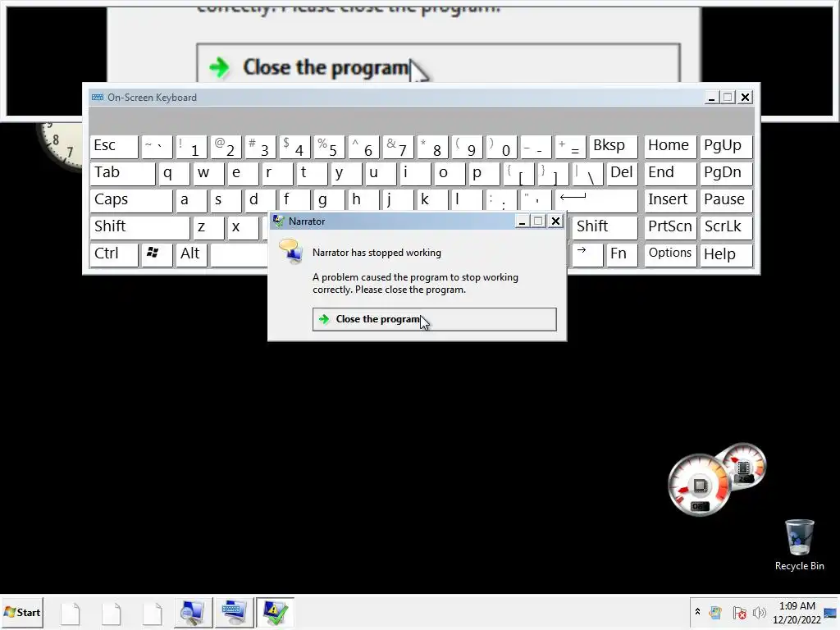The image size is (840, 630).
Task: Tap the number 0 key
Action: [500, 146]
